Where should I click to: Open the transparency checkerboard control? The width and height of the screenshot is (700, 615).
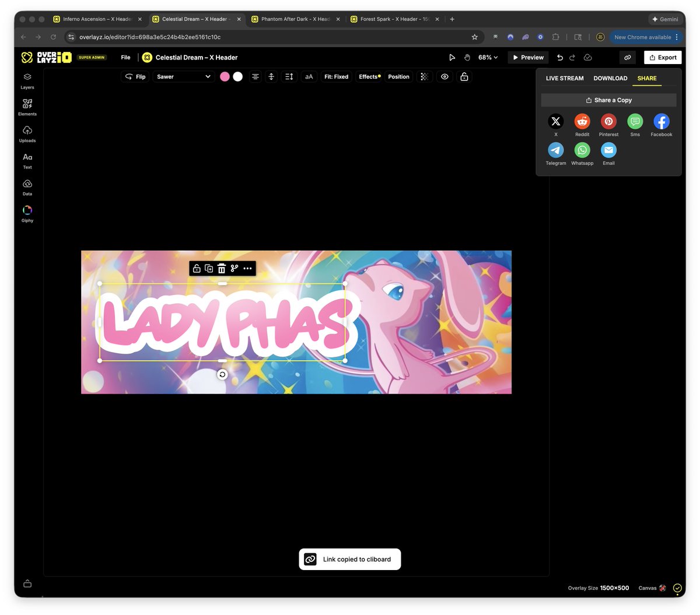pyautogui.click(x=425, y=77)
